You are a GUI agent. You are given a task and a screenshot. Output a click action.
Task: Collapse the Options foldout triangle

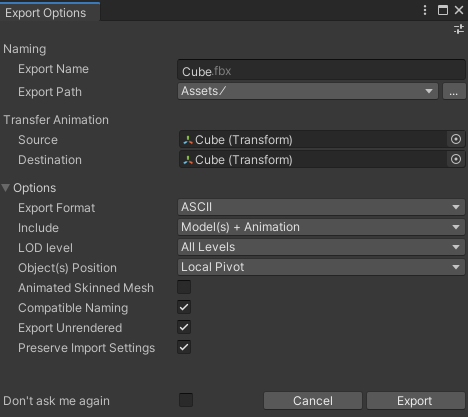pos(6,188)
